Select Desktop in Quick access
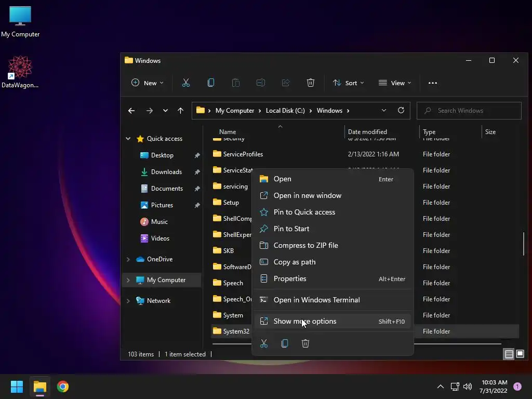Viewport: 532px width, 399px height. pos(162,155)
